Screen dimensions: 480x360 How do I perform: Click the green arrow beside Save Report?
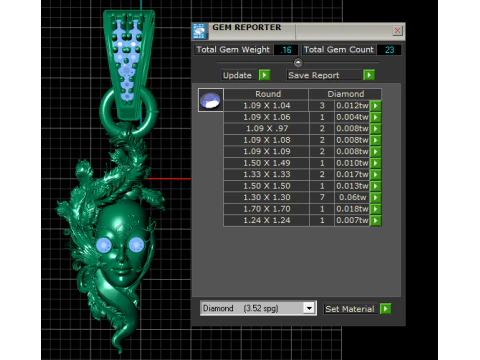[x=369, y=75]
